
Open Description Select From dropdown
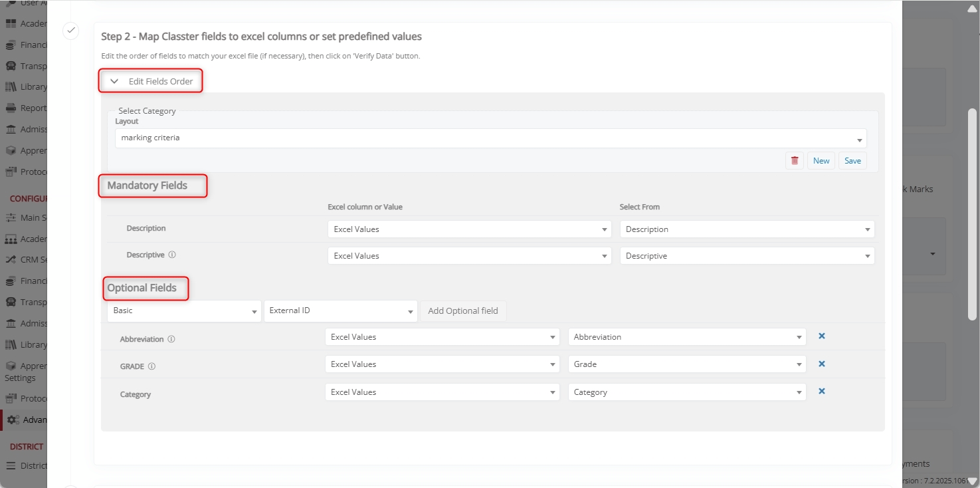tap(747, 229)
